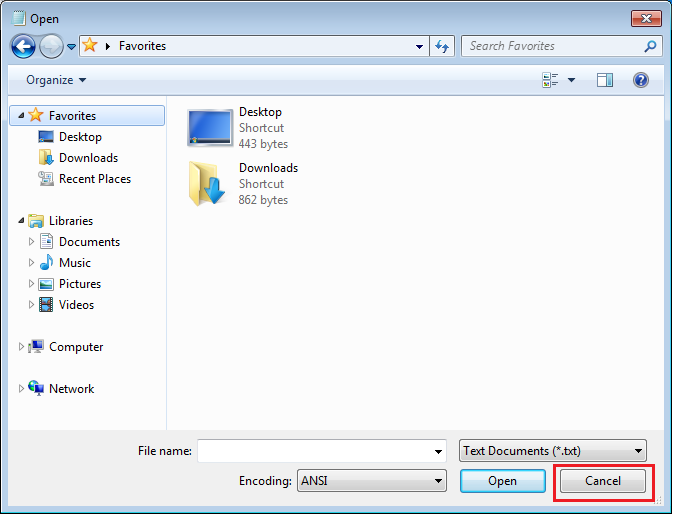Get help with the blue question mark
Image resolution: width=674 pixels, height=518 pixels.
point(640,80)
